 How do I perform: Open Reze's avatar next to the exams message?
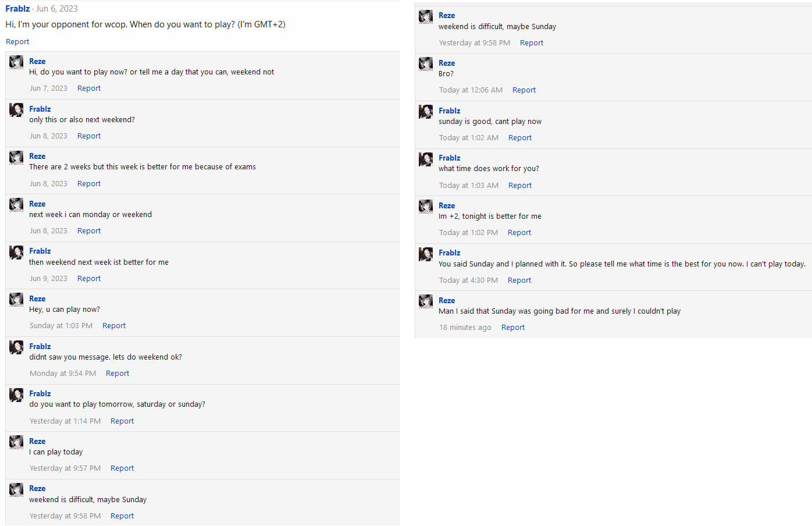tap(17, 157)
